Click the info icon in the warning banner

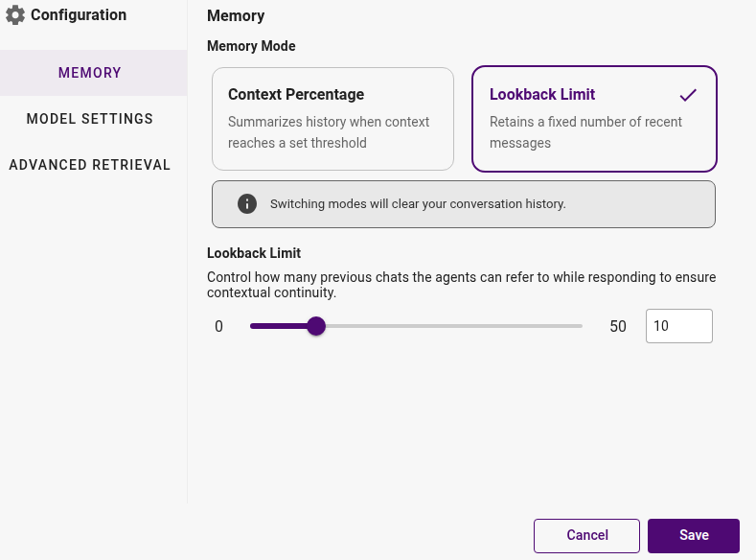pyautogui.click(x=247, y=204)
